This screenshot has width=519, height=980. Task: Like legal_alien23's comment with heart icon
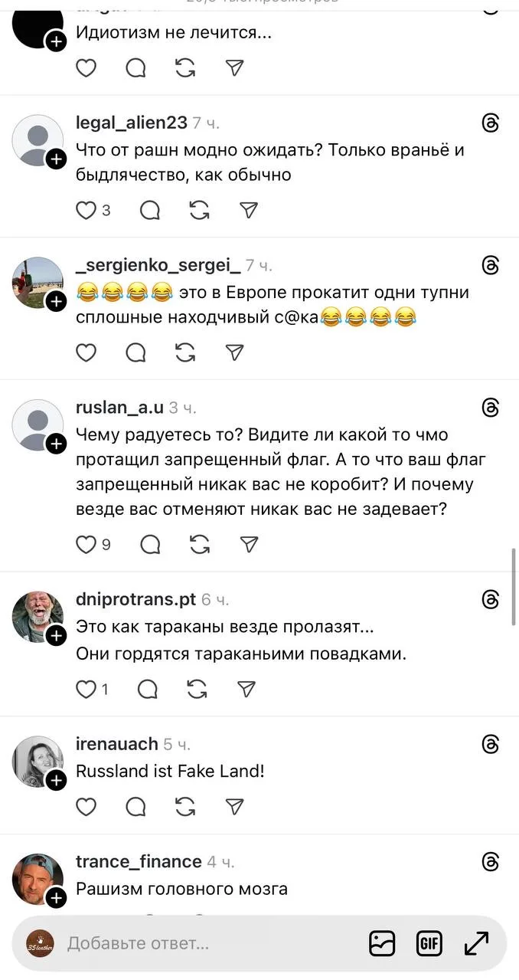86,210
